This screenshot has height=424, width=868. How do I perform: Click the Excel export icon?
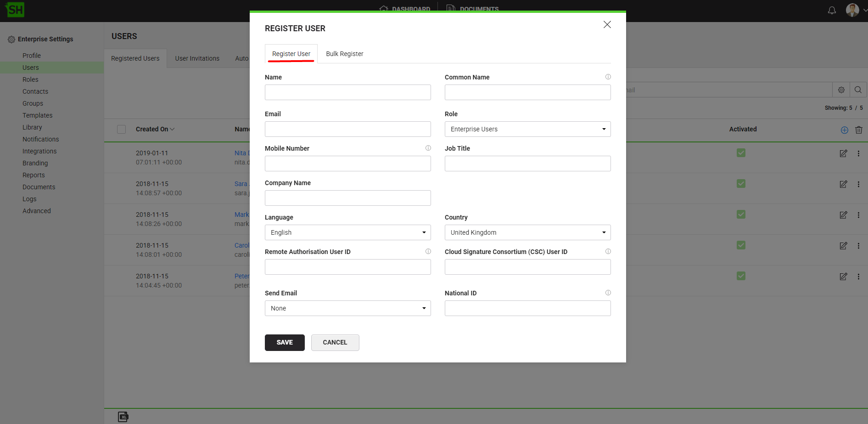(123, 417)
